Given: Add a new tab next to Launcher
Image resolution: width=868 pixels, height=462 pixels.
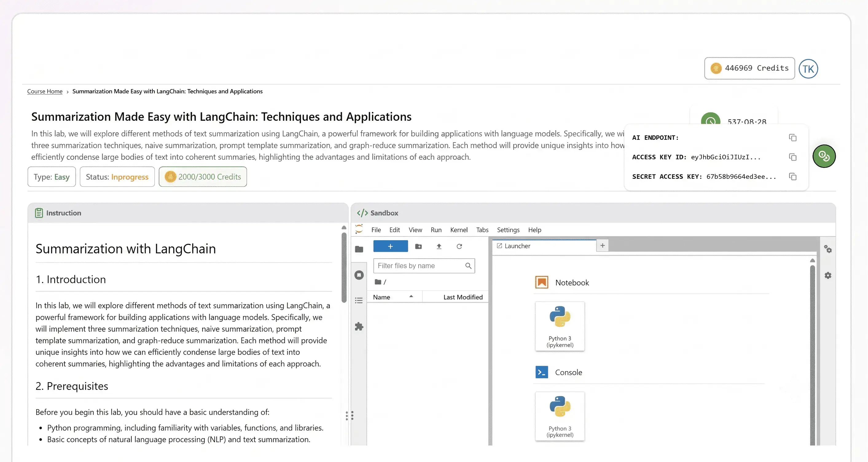Looking at the screenshot, I should point(603,246).
